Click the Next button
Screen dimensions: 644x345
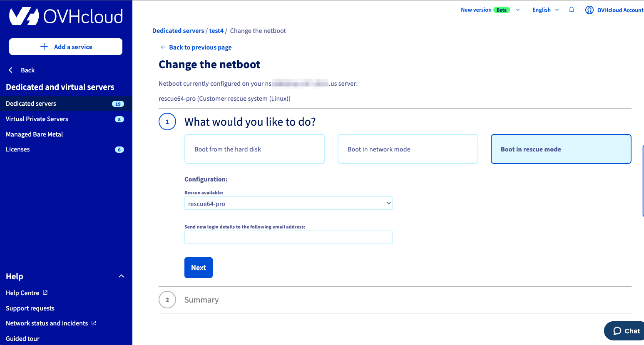click(199, 268)
